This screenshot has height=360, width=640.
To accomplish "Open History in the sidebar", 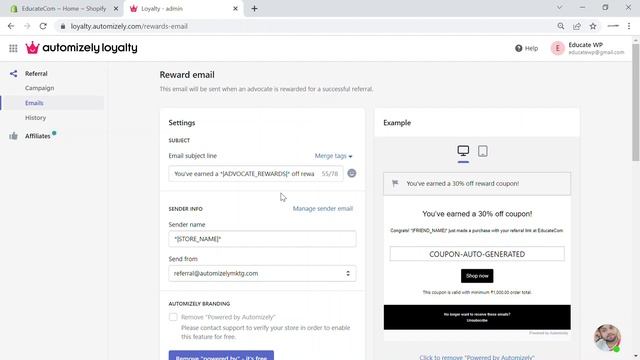I will [35, 118].
